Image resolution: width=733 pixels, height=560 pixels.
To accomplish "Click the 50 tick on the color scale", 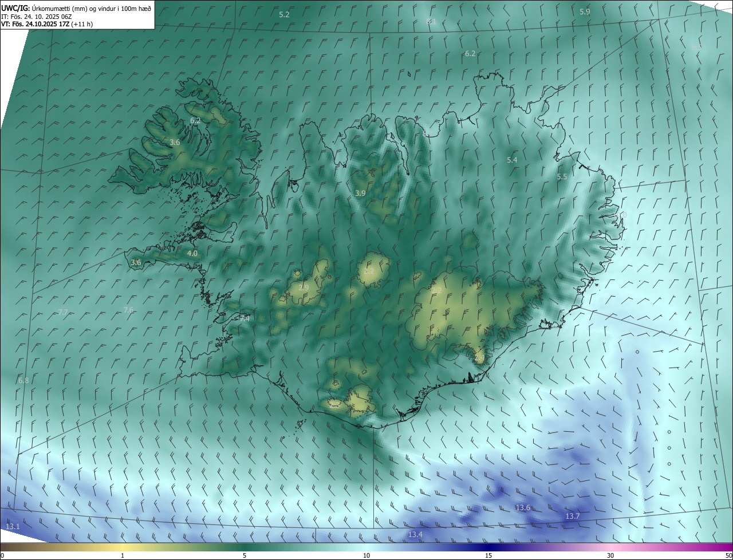I will 728,556.
